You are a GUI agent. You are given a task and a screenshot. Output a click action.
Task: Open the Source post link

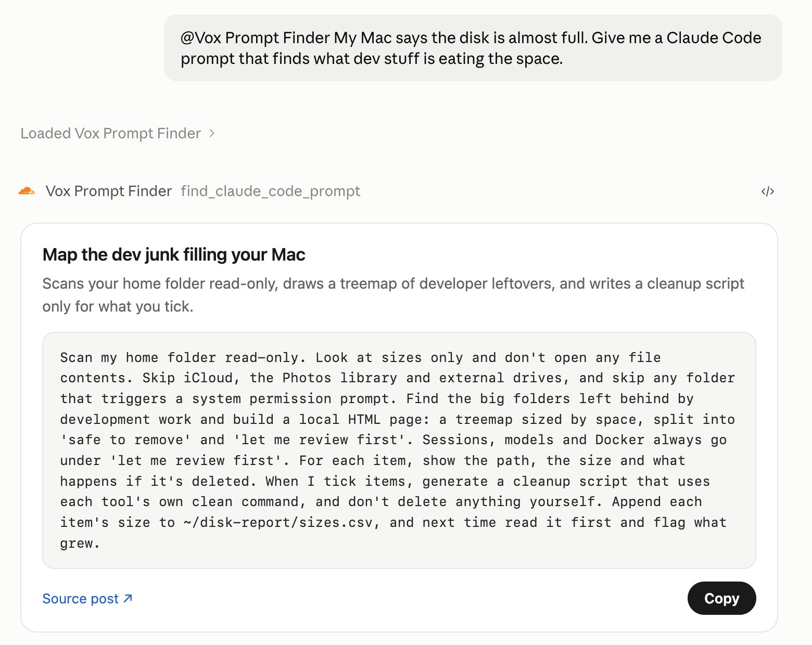(87, 599)
